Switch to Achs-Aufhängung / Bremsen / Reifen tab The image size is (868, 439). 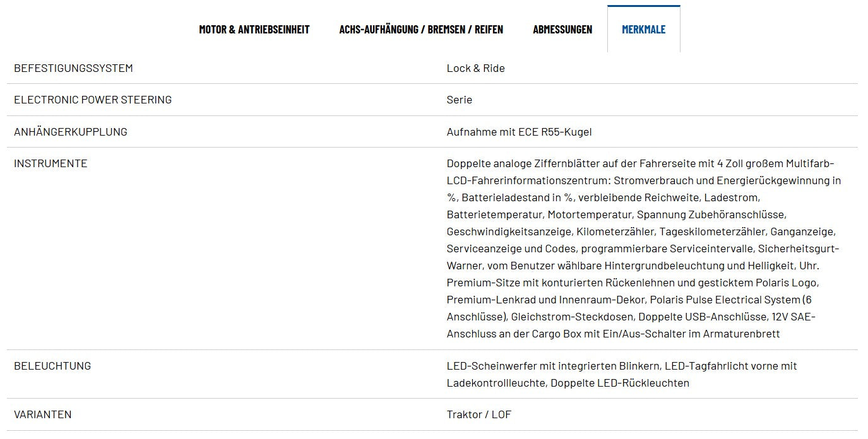point(421,29)
